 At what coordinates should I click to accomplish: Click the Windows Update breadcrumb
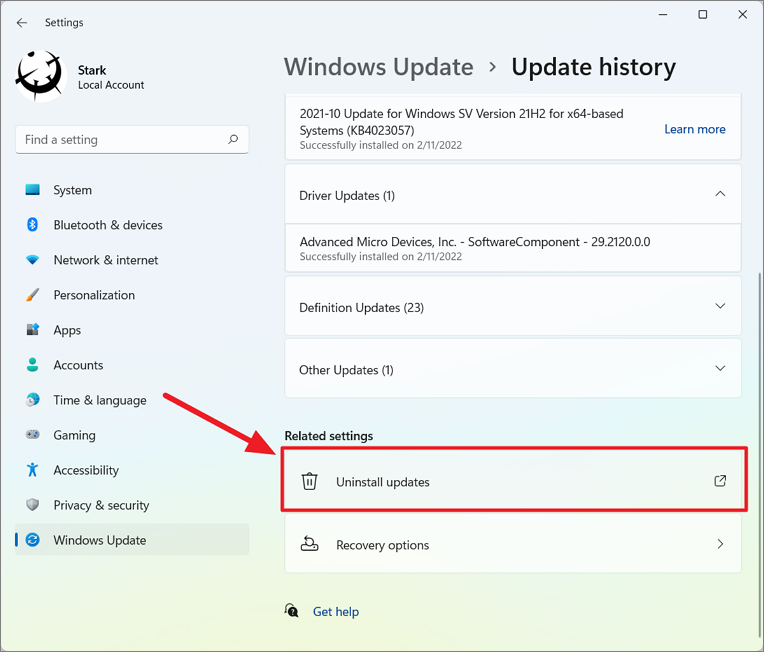pyautogui.click(x=379, y=67)
